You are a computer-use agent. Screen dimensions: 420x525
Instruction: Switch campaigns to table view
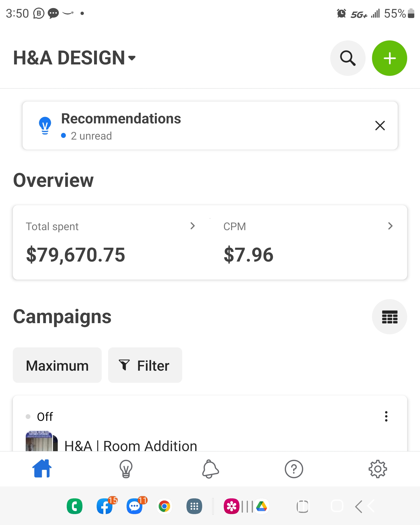(x=389, y=317)
